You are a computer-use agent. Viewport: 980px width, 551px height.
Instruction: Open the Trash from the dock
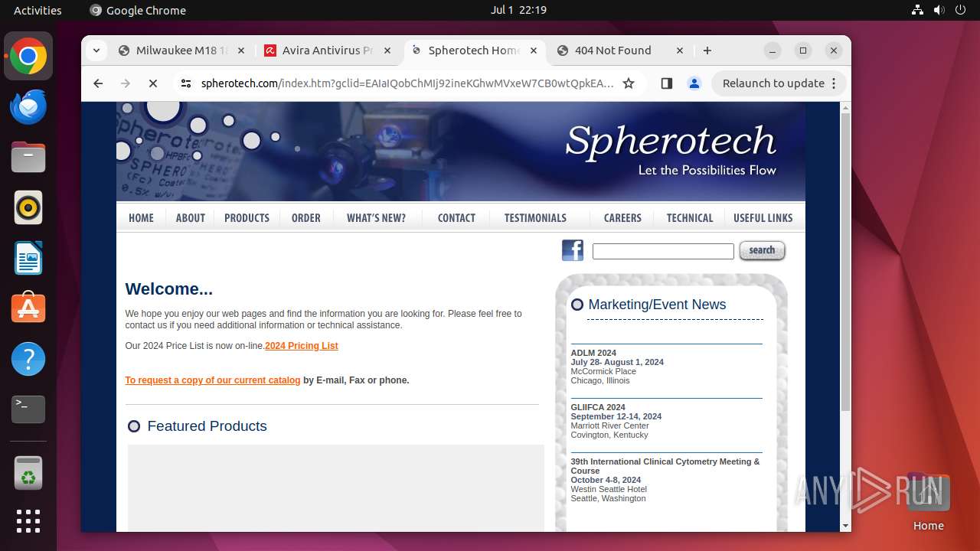click(28, 473)
